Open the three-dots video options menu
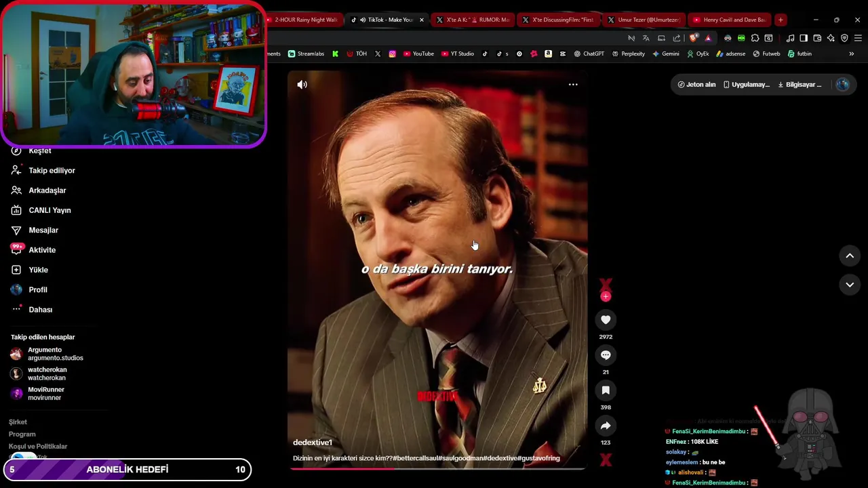 coord(573,85)
